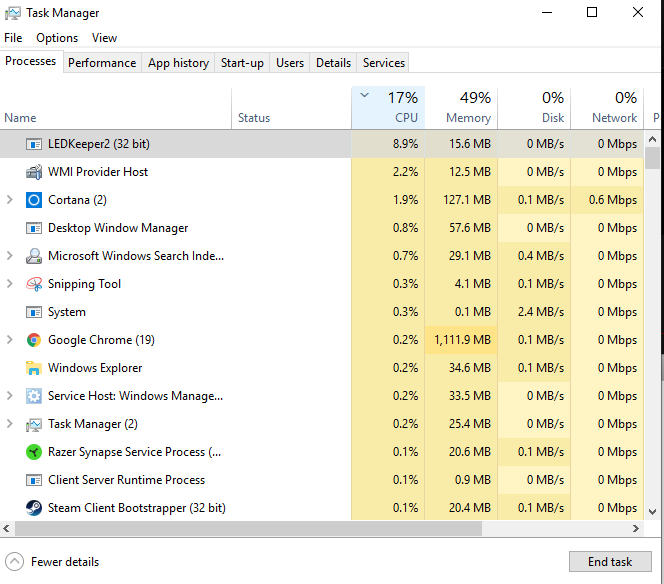The image size is (664, 584).
Task: Select the Razer Synapse 20.6 MB cell
Action: (x=461, y=452)
